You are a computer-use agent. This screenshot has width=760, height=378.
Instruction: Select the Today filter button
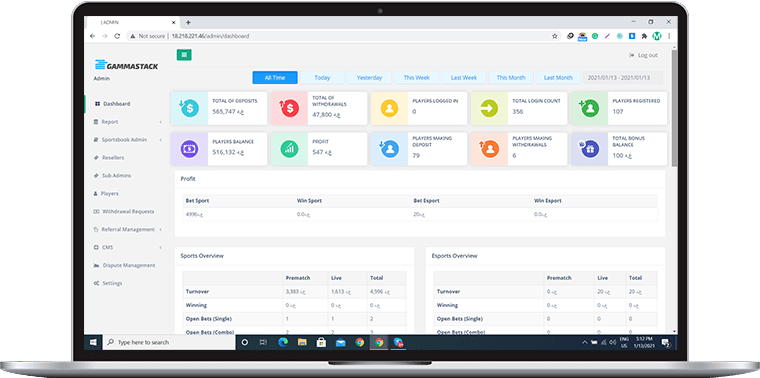[322, 78]
